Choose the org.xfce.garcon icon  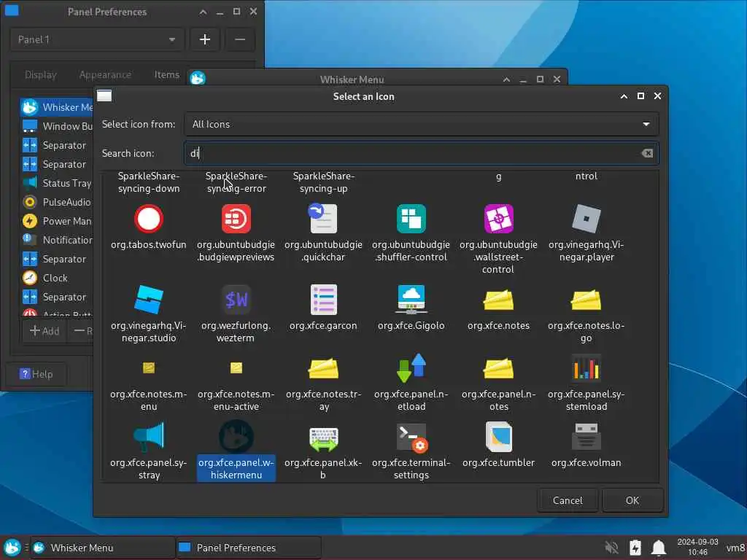click(323, 300)
